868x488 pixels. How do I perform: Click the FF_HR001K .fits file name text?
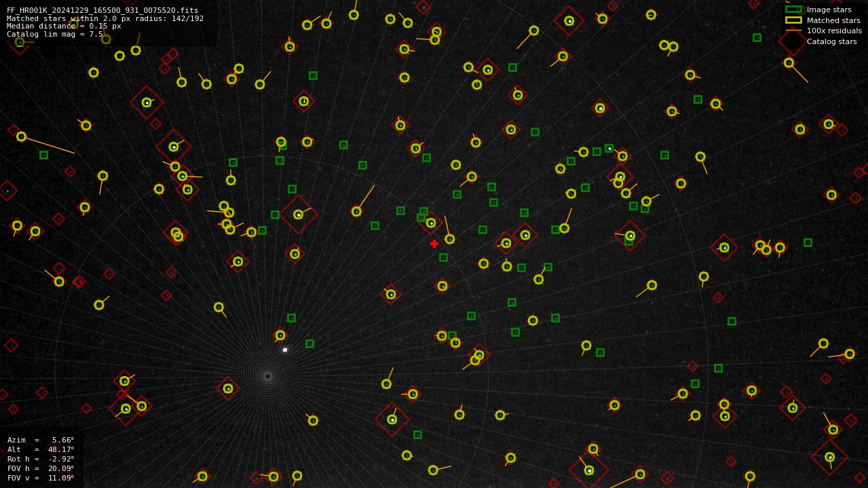[102, 10]
